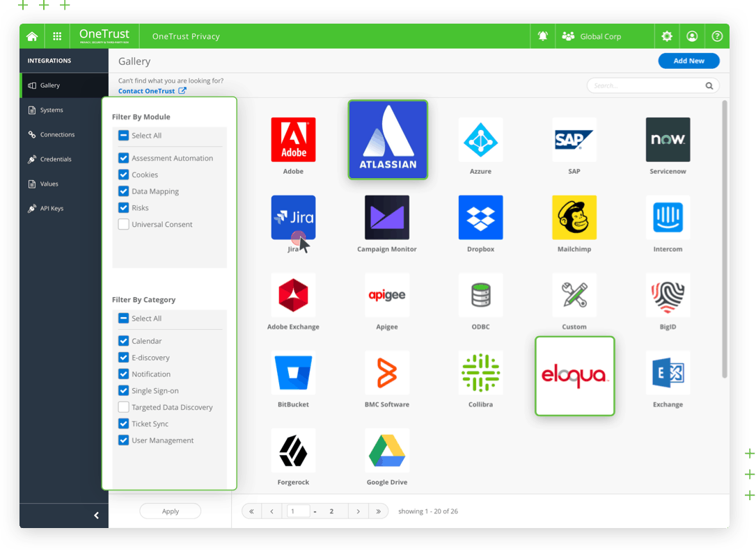Open the Servicenow integration icon
Screen dimensions: 756x551
668,140
